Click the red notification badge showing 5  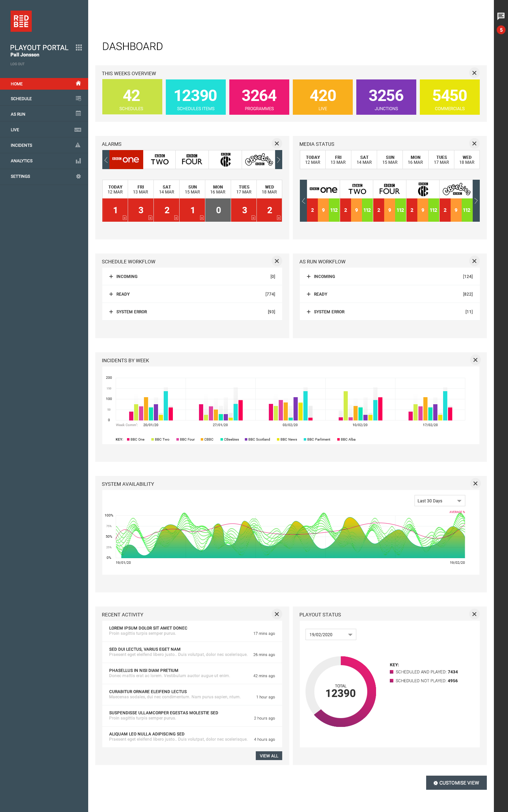tap(501, 30)
